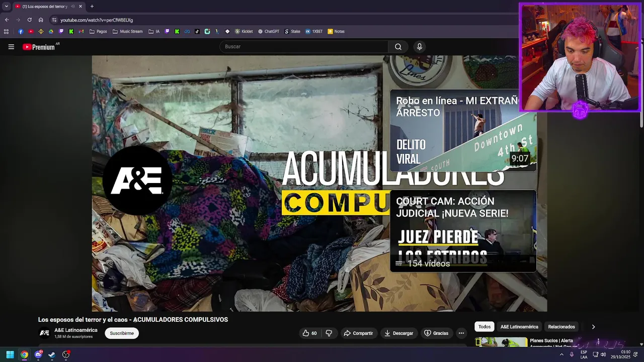Go back in browser history
644x362 pixels.
7,20
